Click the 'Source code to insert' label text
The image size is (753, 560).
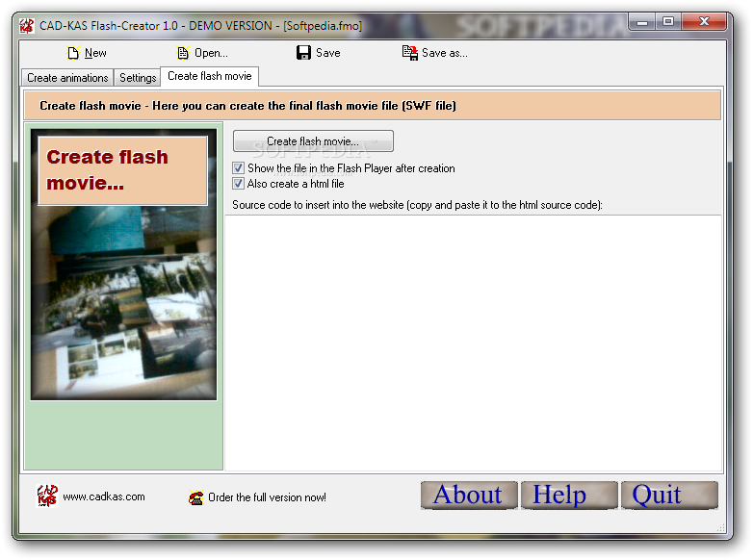pyautogui.click(x=417, y=205)
